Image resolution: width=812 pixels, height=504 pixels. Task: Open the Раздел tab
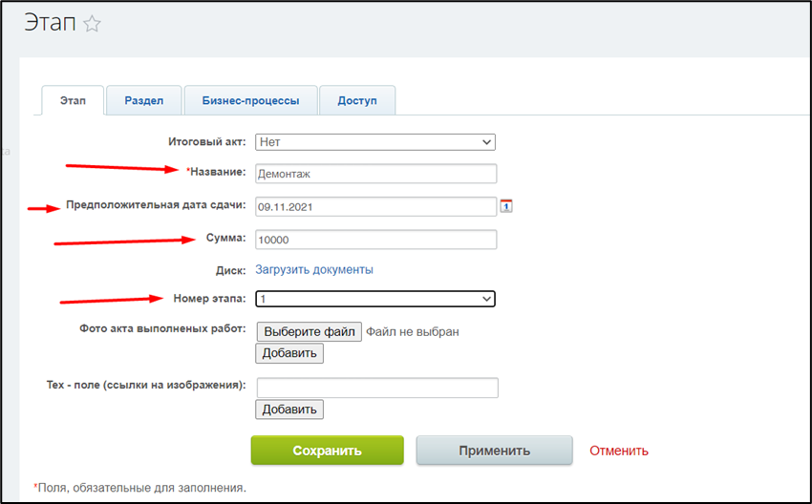pyautogui.click(x=143, y=100)
